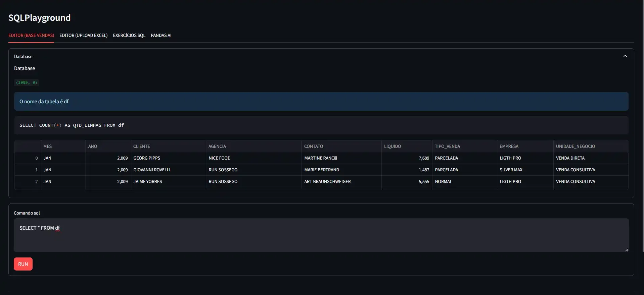Click LIGTH PRO in GEORG PIPPS row
This screenshot has width=644, height=295.
click(x=525, y=158)
